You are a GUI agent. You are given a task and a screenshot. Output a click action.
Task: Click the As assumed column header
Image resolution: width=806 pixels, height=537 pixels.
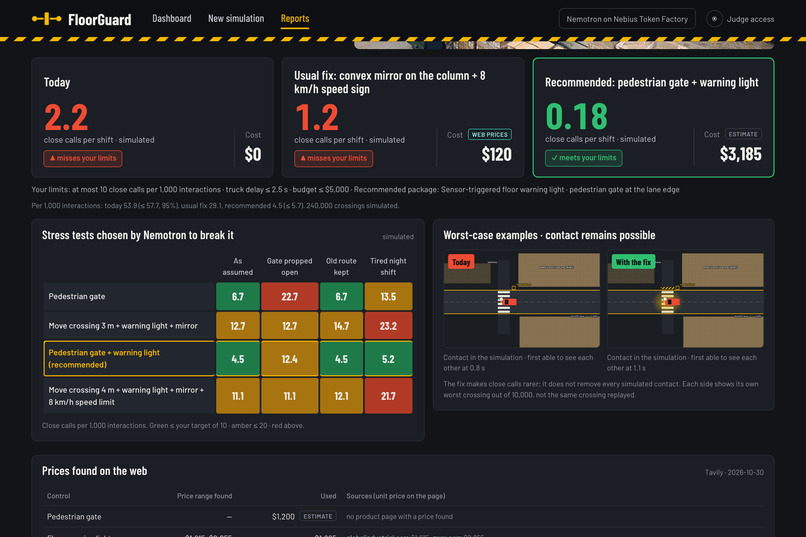[x=237, y=267]
